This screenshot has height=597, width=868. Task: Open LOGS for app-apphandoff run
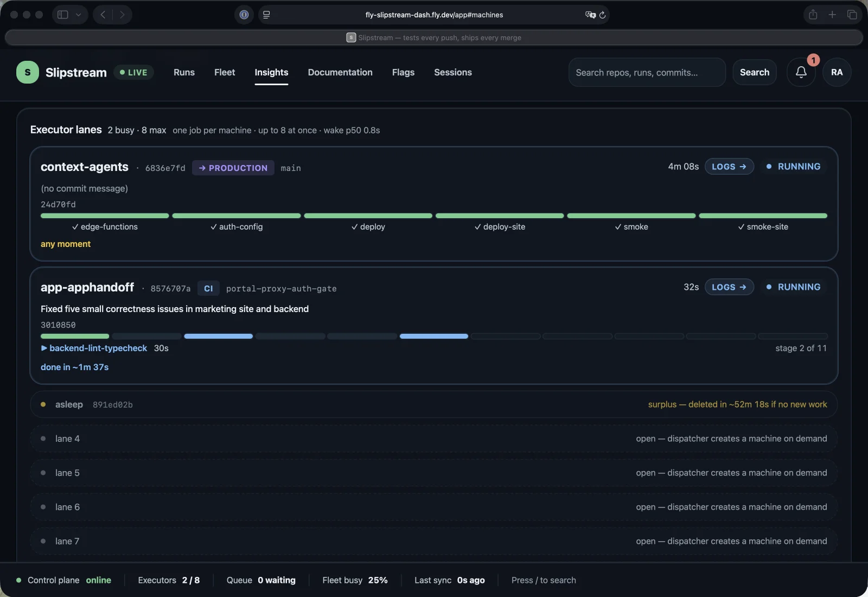pyautogui.click(x=729, y=287)
